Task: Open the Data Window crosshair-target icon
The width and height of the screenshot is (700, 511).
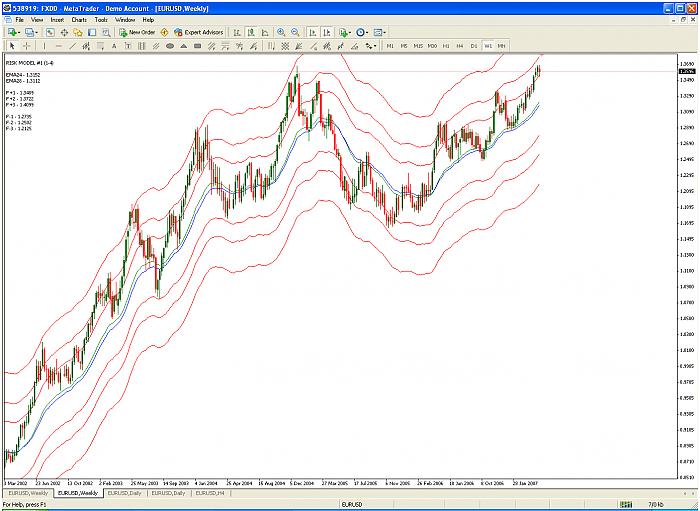Action: click(64, 32)
